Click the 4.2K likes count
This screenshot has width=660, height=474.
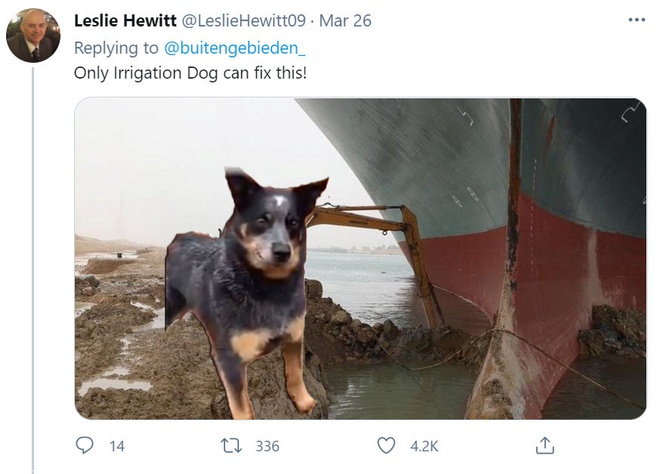(x=424, y=446)
